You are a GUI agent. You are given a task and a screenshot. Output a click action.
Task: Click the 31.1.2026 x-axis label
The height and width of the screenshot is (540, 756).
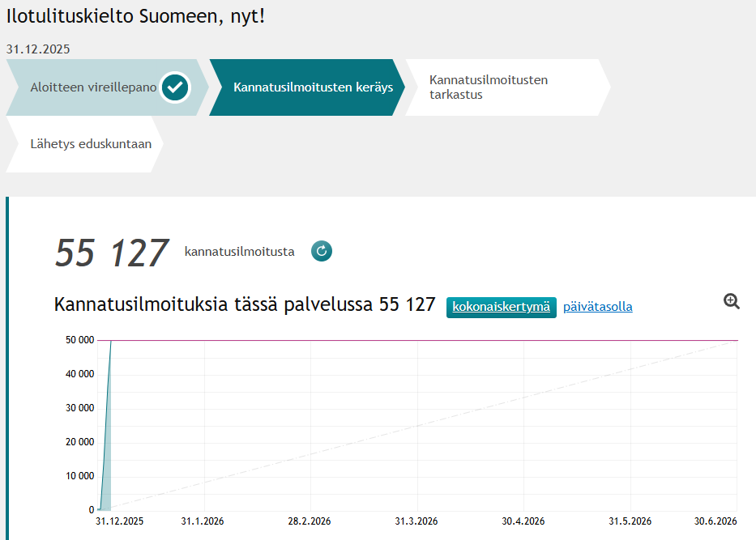click(203, 521)
